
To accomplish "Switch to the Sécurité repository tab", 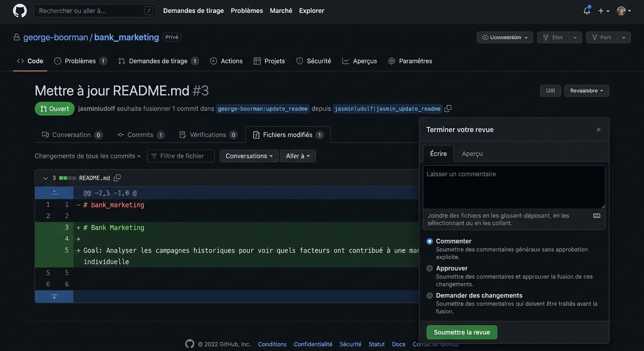I will pyautogui.click(x=314, y=61).
